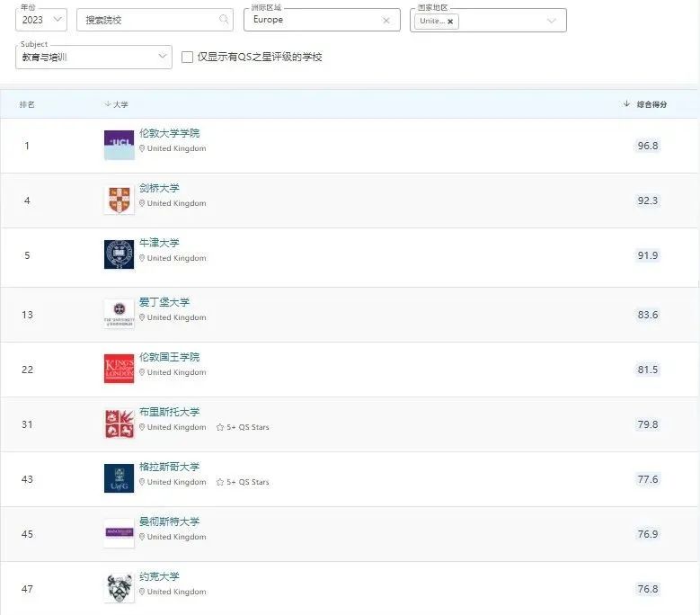Click the Glasgow UofG logo
The width and height of the screenshot is (700, 615).
[120, 478]
